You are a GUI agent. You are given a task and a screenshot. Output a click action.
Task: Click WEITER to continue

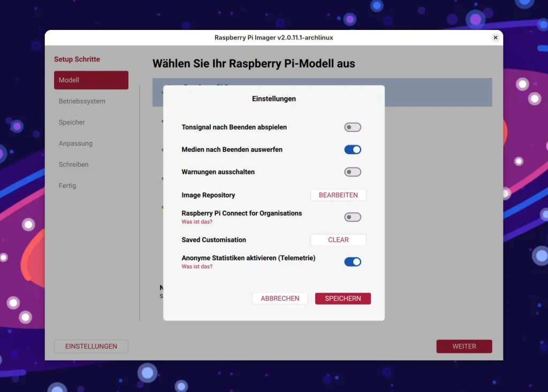click(464, 346)
